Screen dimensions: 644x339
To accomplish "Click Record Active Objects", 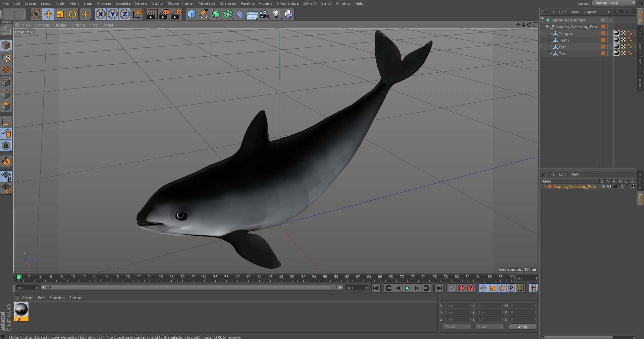I will 452,288.
